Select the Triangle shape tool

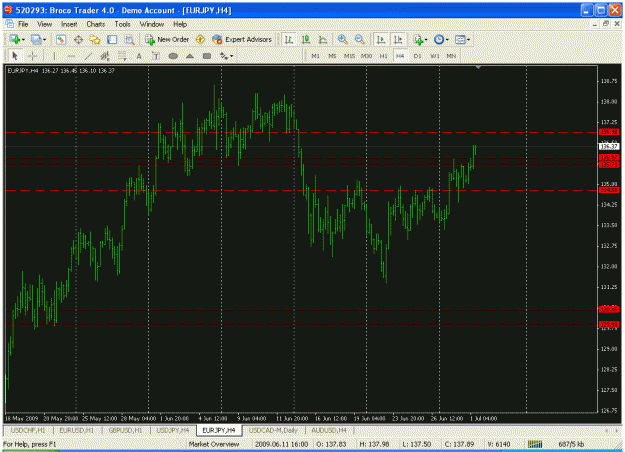click(x=190, y=56)
